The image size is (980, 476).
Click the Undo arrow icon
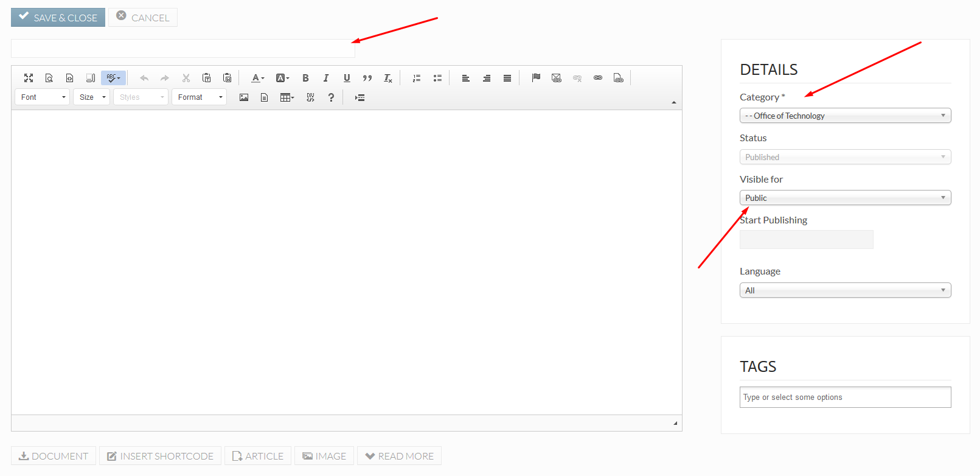pos(144,78)
